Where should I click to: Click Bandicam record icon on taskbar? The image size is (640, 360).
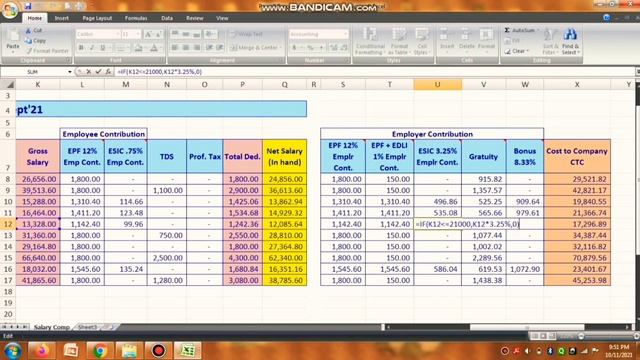[158, 351]
